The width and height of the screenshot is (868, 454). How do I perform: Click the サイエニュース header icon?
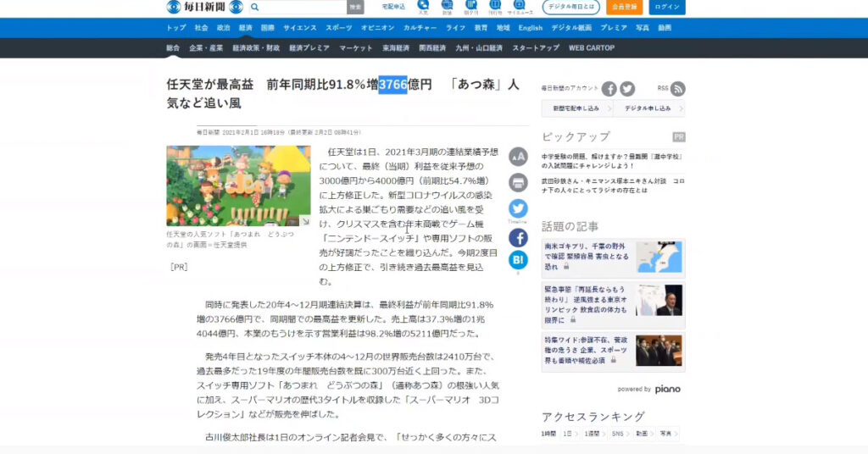coord(520,7)
